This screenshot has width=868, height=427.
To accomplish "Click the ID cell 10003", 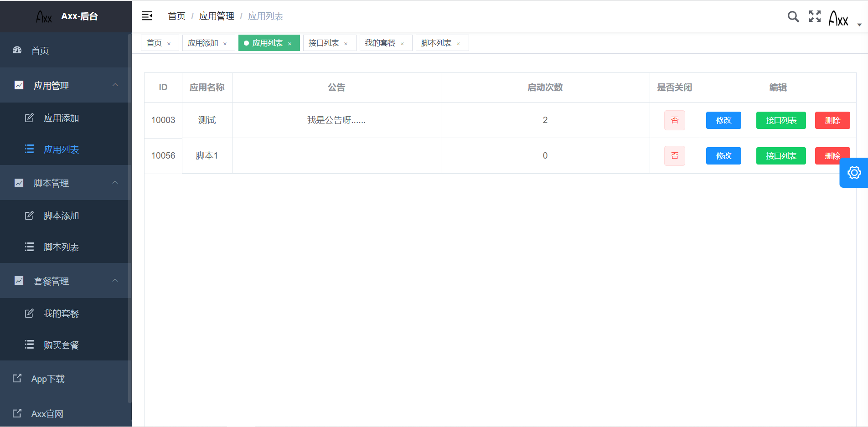I will (163, 120).
